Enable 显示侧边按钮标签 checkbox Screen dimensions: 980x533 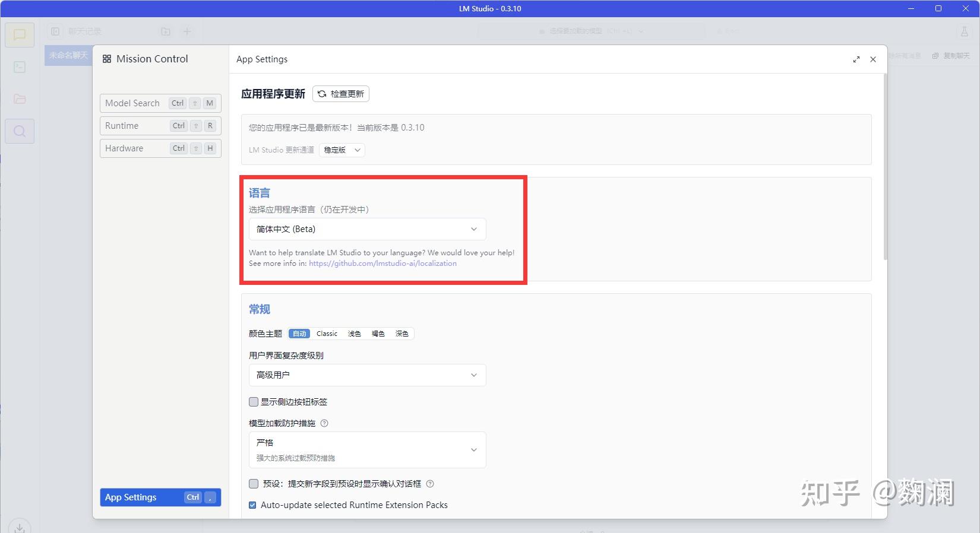pyautogui.click(x=254, y=402)
